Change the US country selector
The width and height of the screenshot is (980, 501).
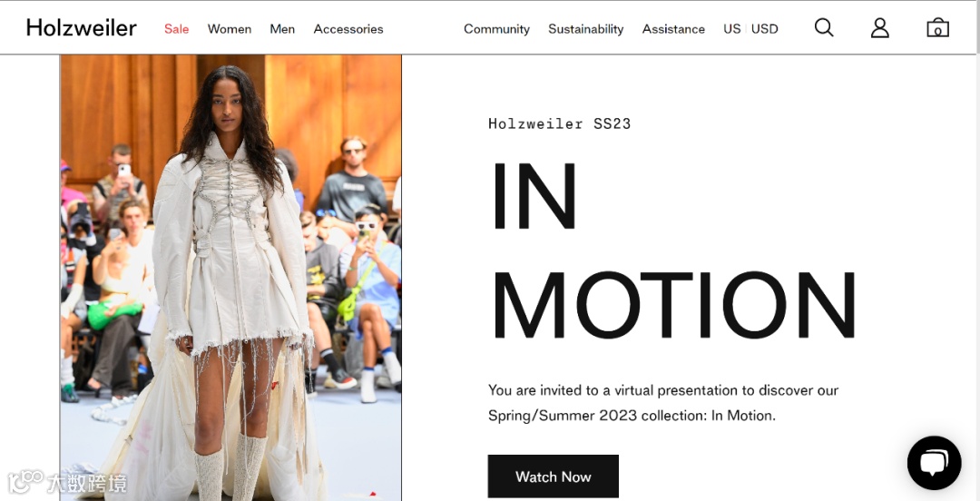[732, 29]
